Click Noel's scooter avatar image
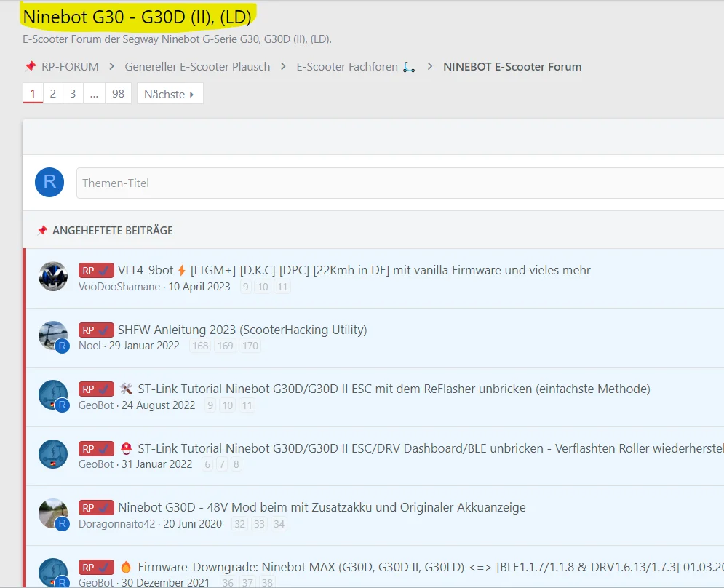The height and width of the screenshot is (588, 724). (52, 335)
